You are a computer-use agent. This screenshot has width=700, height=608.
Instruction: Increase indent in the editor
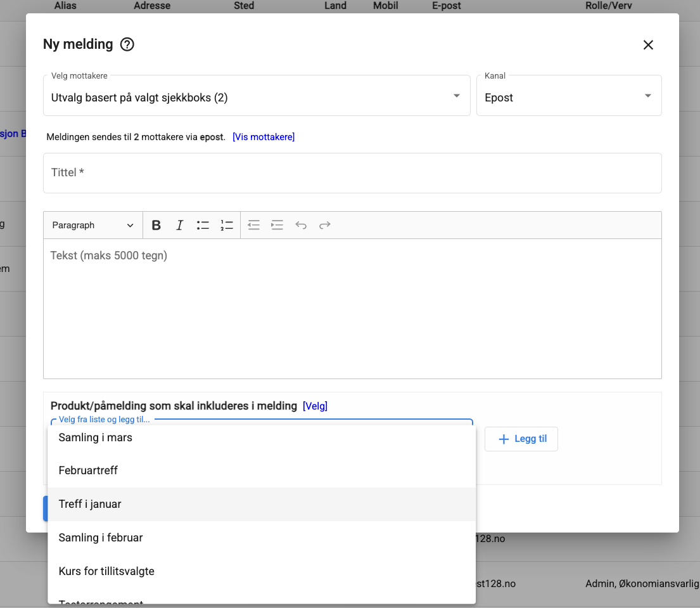[x=277, y=225]
